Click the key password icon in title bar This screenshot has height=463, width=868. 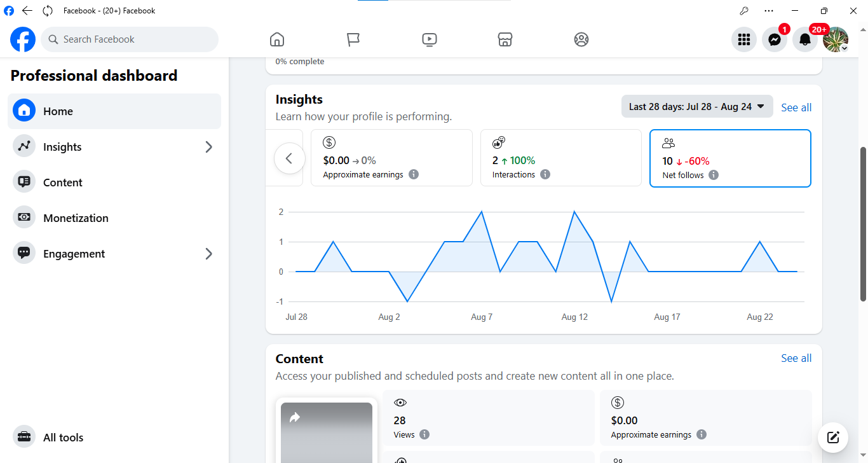click(744, 11)
